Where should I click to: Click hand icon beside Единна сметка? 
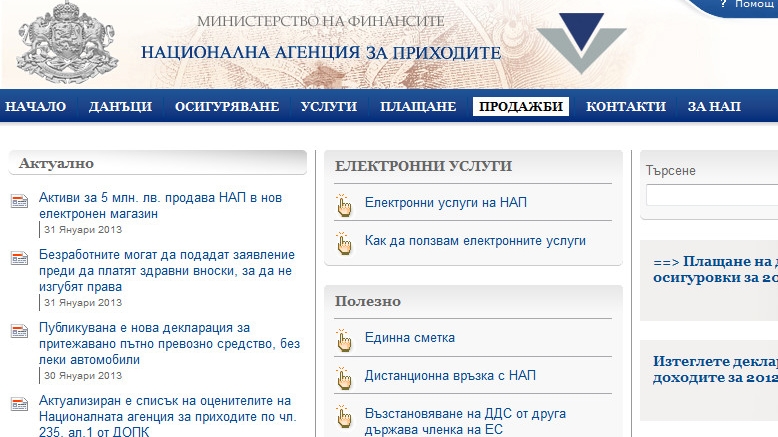pos(343,340)
